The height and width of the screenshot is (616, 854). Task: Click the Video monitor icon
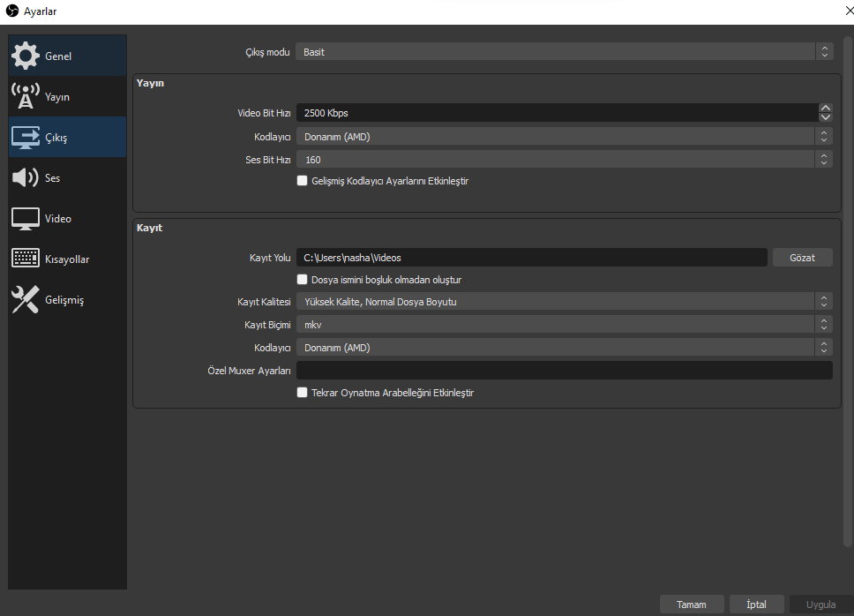pyautogui.click(x=25, y=218)
